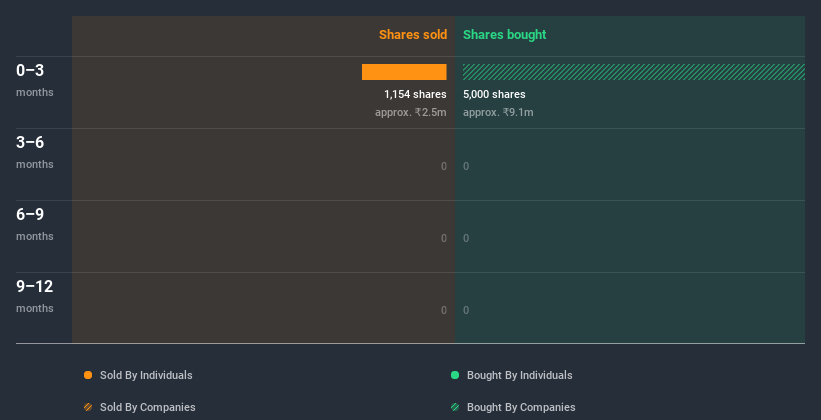Select the 6–9 months row label
Viewport: 821px width, 420px height.
click(x=35, y=224)
